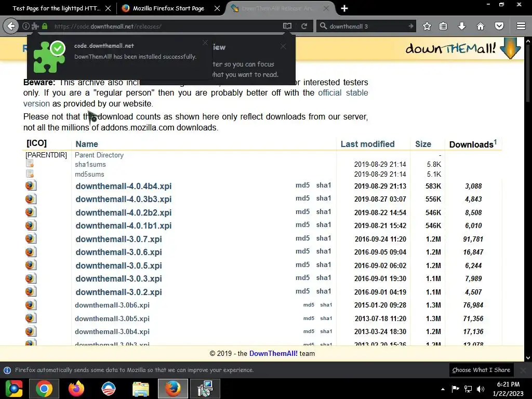Click the search box containing downthemall 3
This screenshot has width=532, height=399.
366,26
